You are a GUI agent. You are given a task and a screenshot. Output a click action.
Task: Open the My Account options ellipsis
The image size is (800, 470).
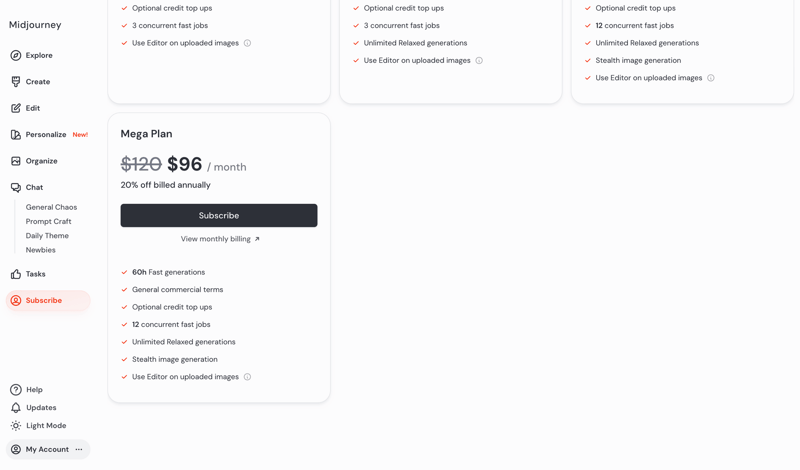coord(79,450)
